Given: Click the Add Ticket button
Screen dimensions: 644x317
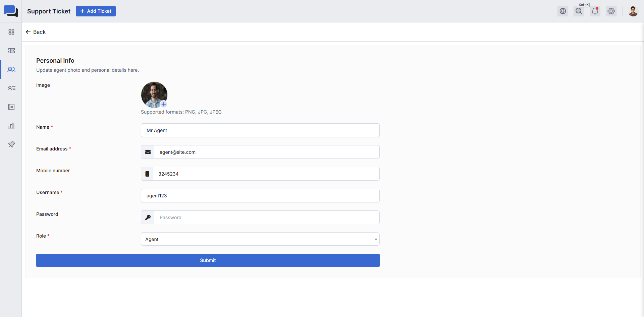Looking at the screenshot, I should click(x=96, y=11).
